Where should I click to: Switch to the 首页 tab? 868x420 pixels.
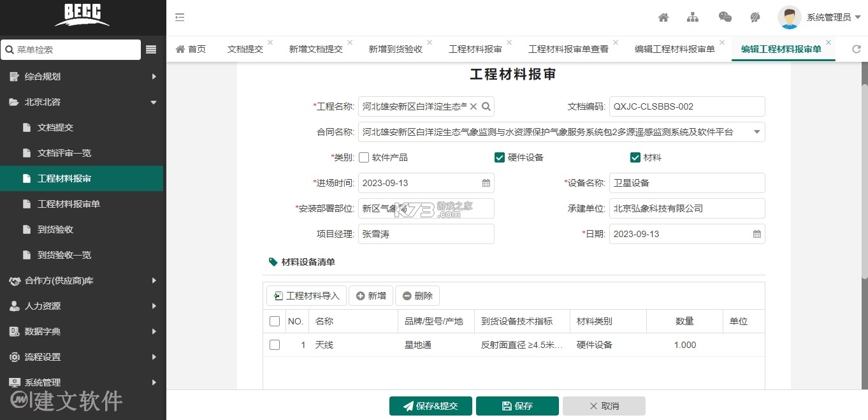point(191,49)
